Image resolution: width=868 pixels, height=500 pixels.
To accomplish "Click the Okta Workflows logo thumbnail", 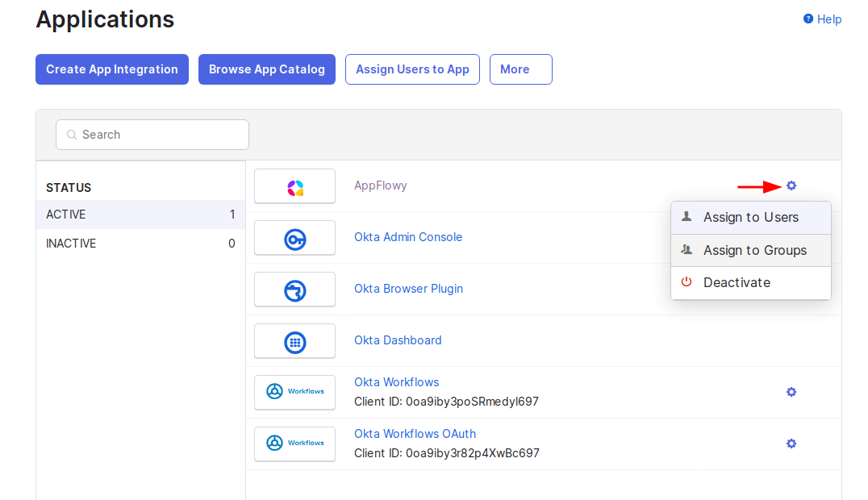I will point(295,392).
